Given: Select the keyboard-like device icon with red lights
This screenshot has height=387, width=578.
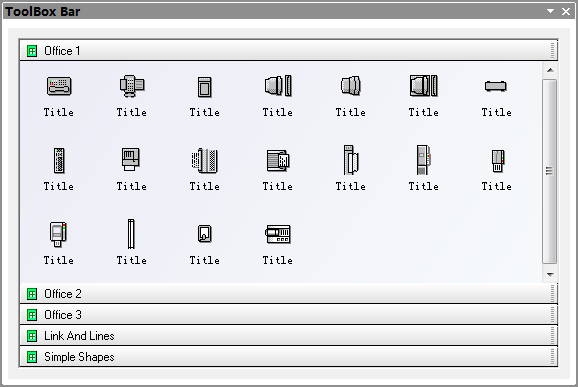Looking at the screenshot, I should 59,86.
